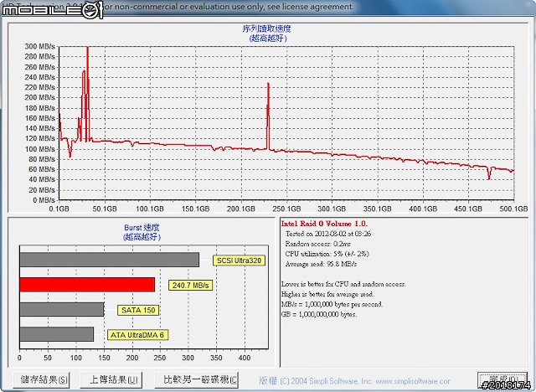The width and height of the screenshot is (536, 392).
Task: Click the 200 MB/s y-axis label
Action: pos(39,97)
